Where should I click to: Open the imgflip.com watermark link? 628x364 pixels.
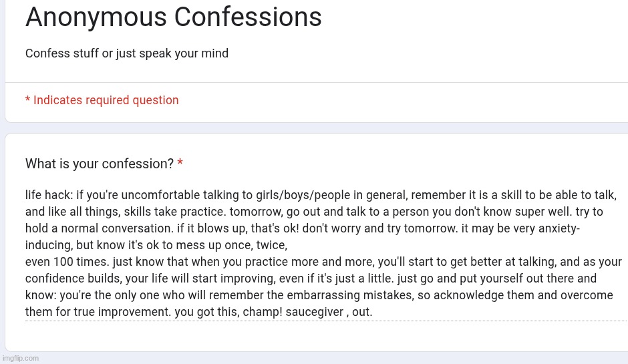pos(21,359)
